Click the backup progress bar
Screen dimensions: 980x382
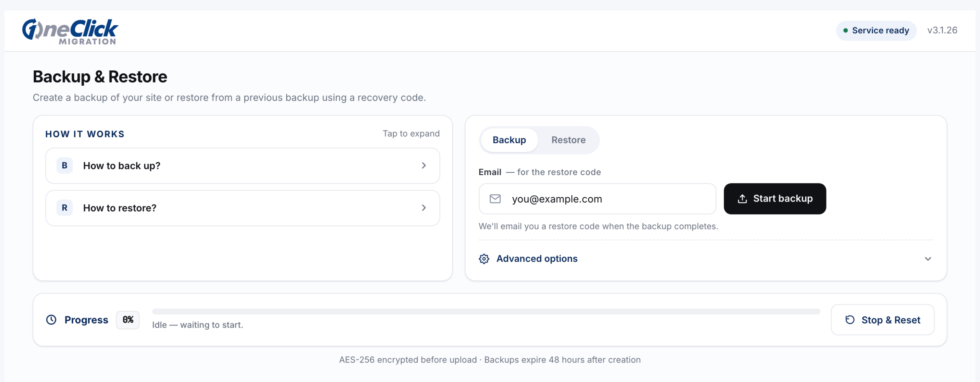486,311
